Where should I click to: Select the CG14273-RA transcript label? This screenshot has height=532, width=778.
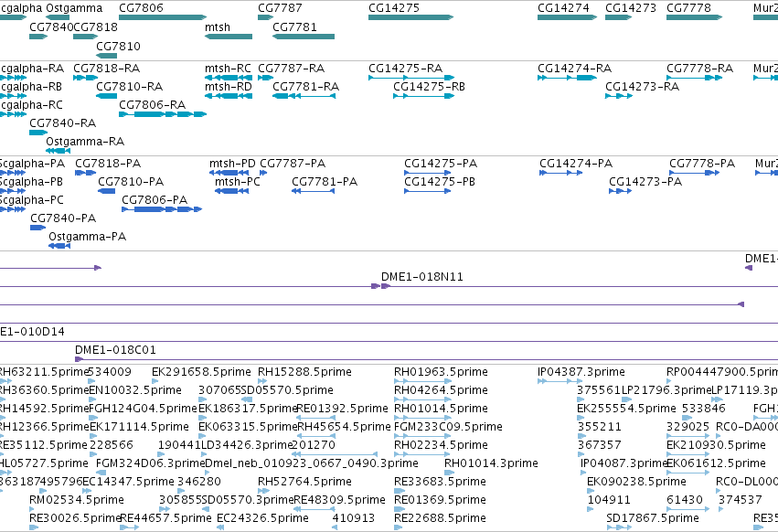[642, 86]
